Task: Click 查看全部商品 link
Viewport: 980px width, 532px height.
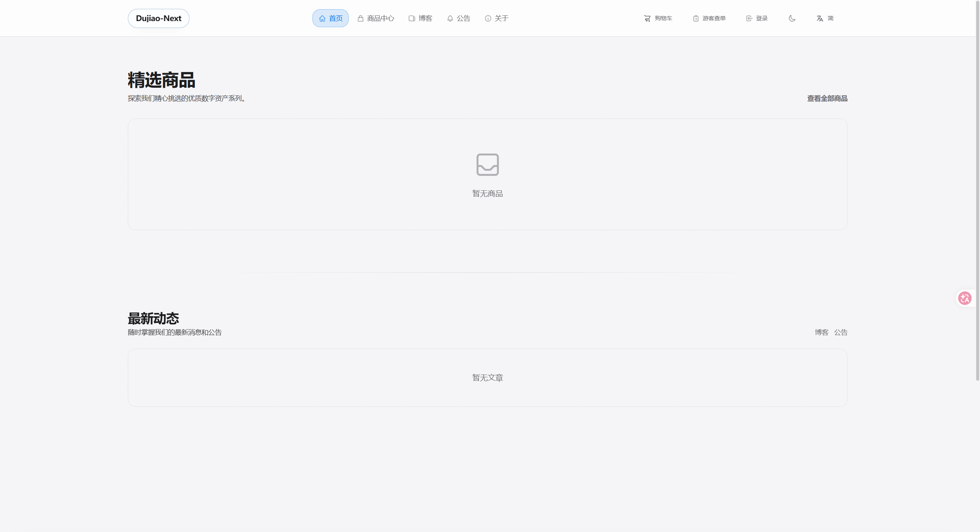Action: [x=827, y=98]
